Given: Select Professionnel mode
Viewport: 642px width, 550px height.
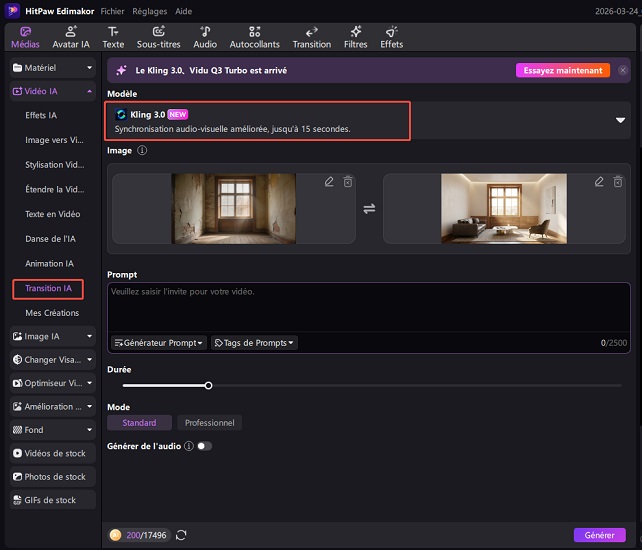Looking at the screenshot, I should 209,423.
